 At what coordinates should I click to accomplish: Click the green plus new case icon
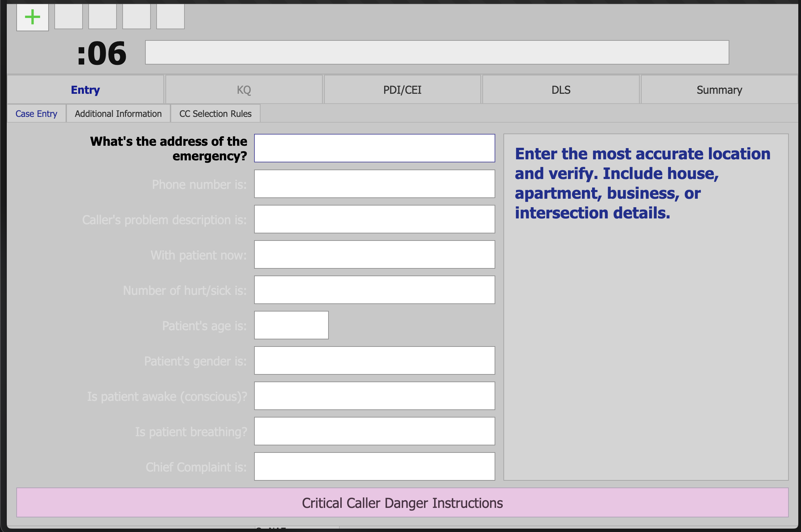tap(33, 17)
